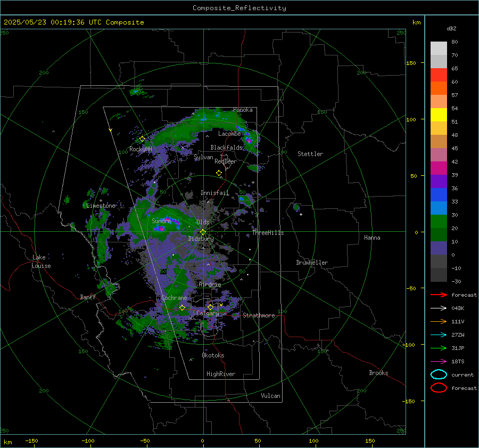The width and height of the screenshot is (479, 448).
Task: Click the Drumheller city label
Action: point(312,263)
